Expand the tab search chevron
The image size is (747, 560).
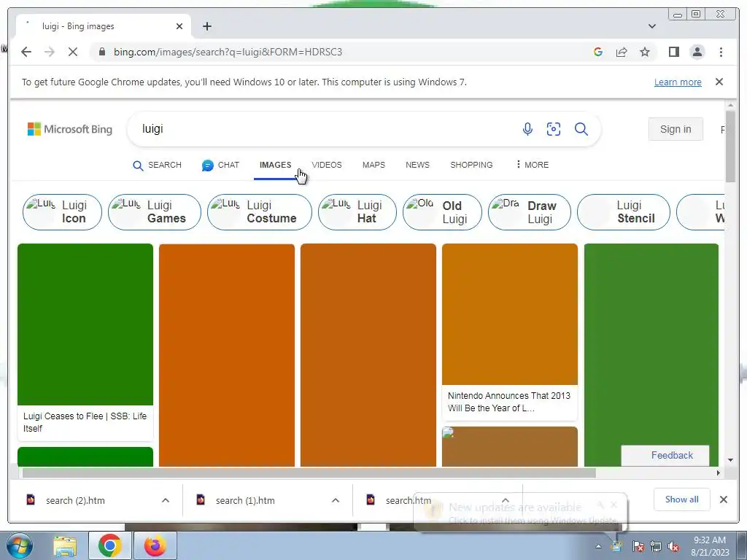tap(651, 26)
